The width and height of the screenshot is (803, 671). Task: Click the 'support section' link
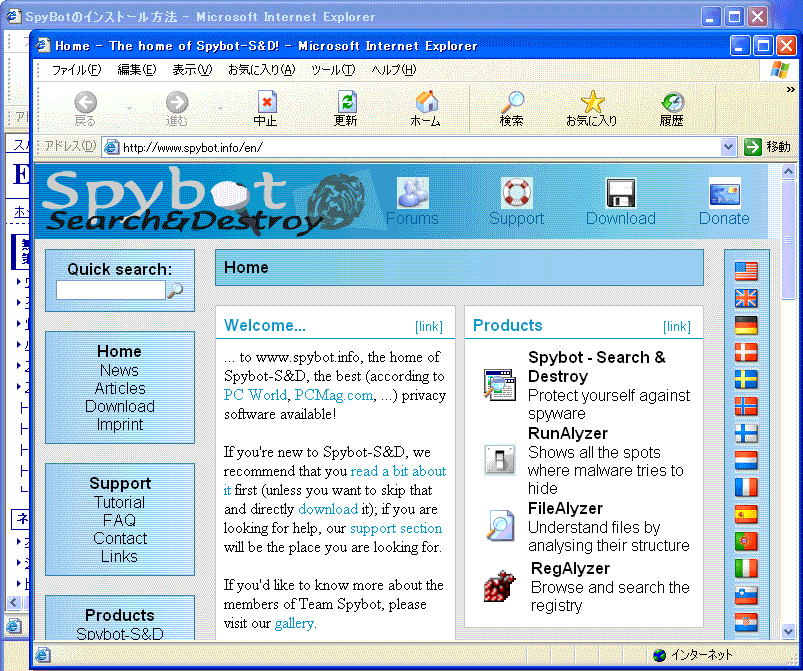(x=396, y=528)
